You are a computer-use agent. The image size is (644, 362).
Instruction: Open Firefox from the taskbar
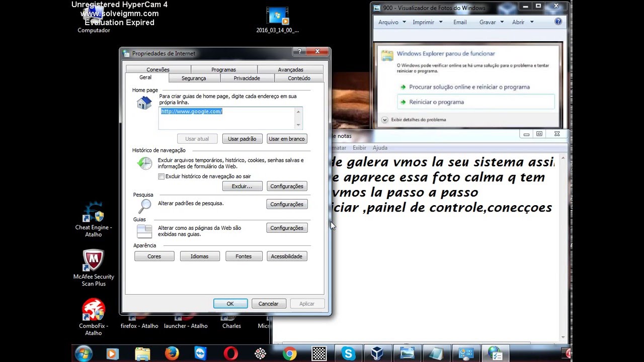coord(172,353)
